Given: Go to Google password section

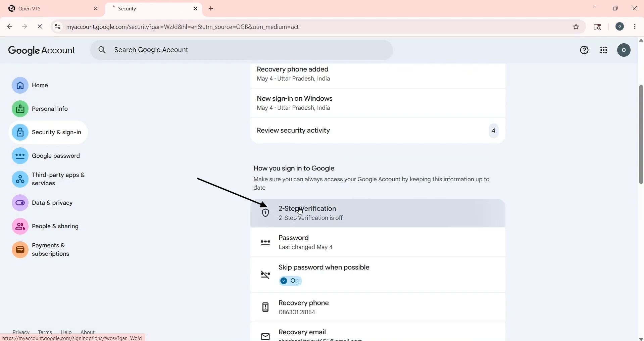Looking at the screenshot, I should click(56, 156).
